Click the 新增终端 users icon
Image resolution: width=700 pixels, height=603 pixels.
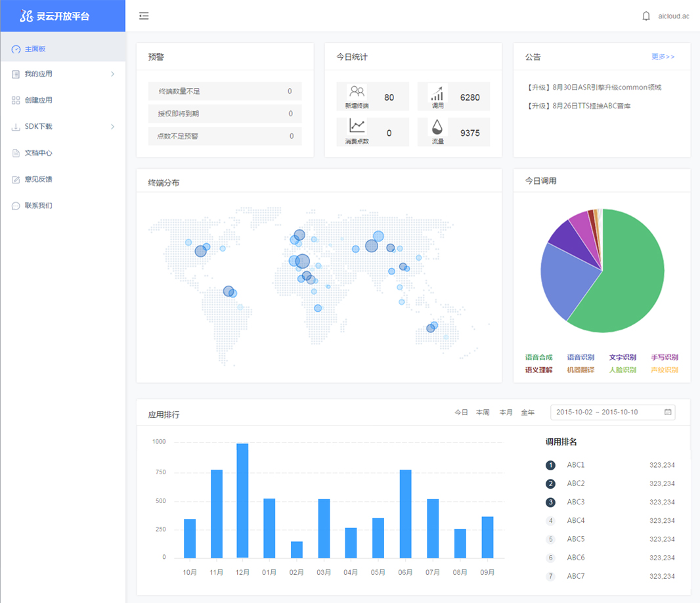pos(357,92)
